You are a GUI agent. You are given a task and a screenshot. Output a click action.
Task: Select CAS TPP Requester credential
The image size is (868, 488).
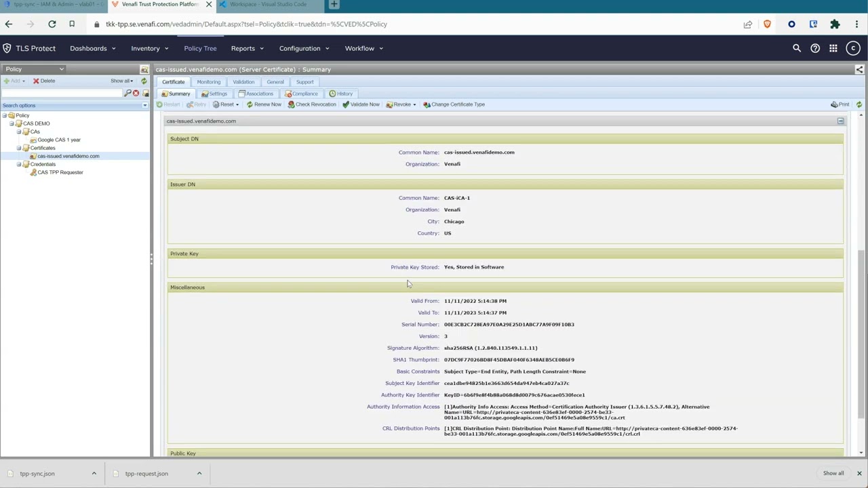(60, 172)
